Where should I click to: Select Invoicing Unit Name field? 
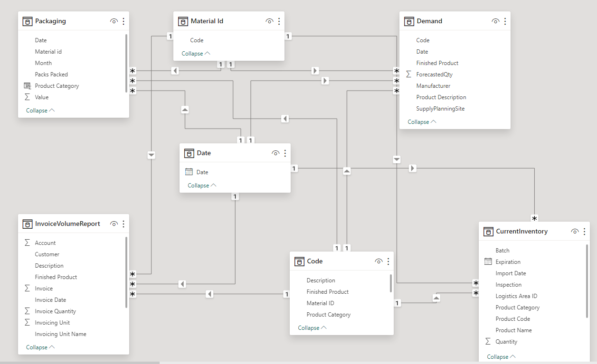tap(61, 334)
